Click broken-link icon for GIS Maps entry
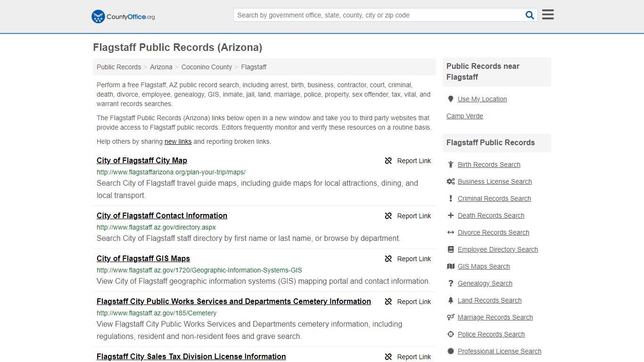This screenshot has width=644, height=362. click(388, 259)
